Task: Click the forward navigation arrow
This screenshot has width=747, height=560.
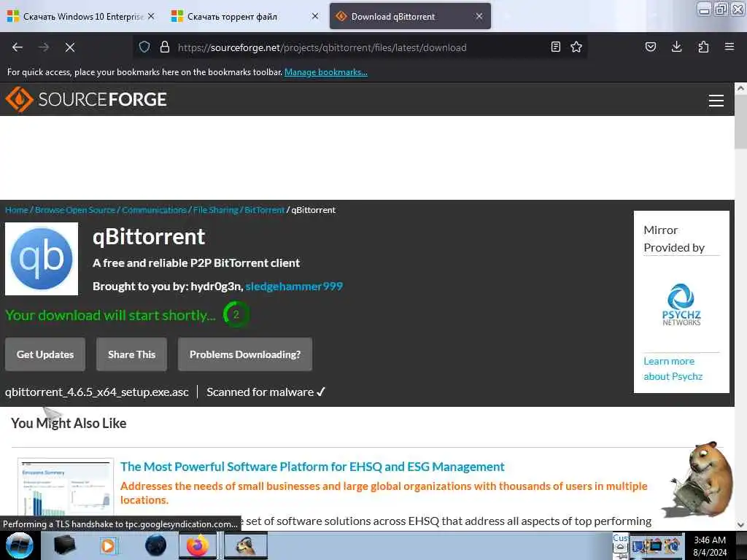Action: click(44, 47)
